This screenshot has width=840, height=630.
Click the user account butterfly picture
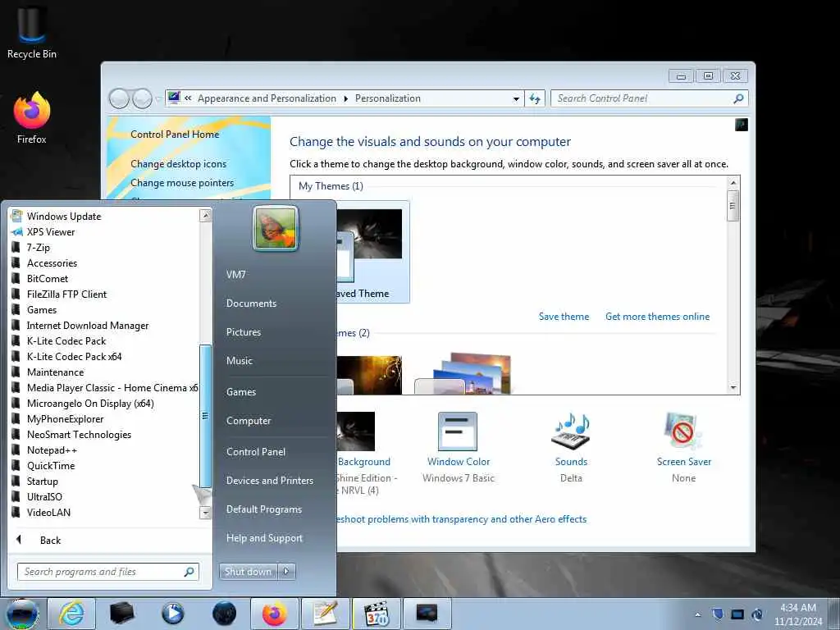pyautogui.click(x=276, y=229)
